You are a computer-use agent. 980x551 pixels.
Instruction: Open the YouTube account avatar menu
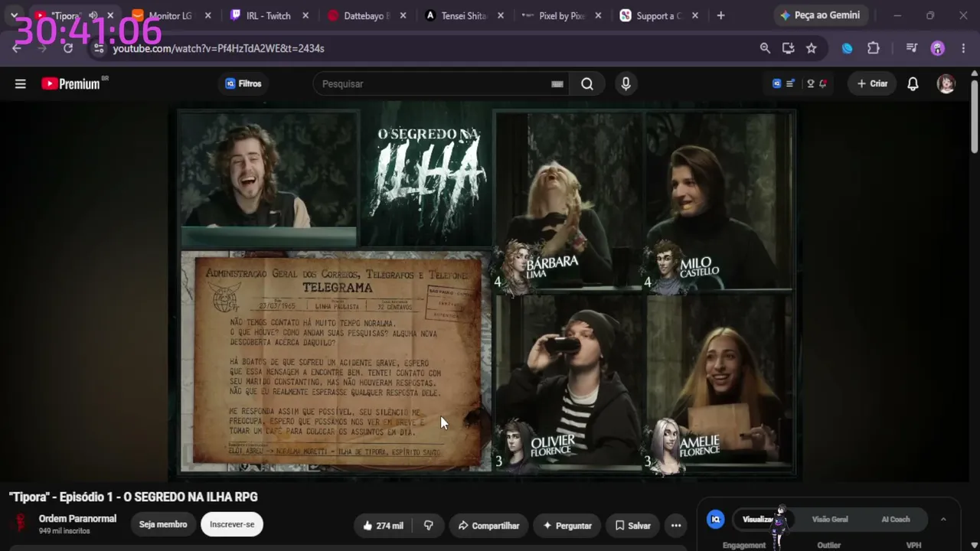946,84
